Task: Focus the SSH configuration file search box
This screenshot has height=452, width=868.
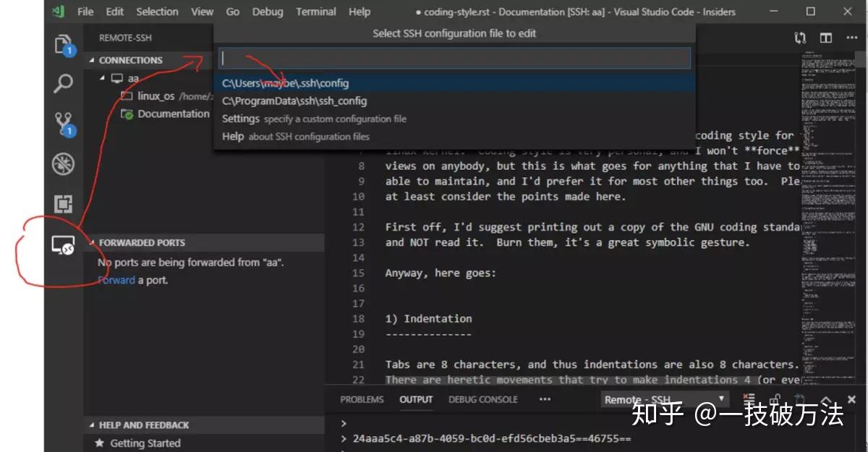Action: pos(455,58)
